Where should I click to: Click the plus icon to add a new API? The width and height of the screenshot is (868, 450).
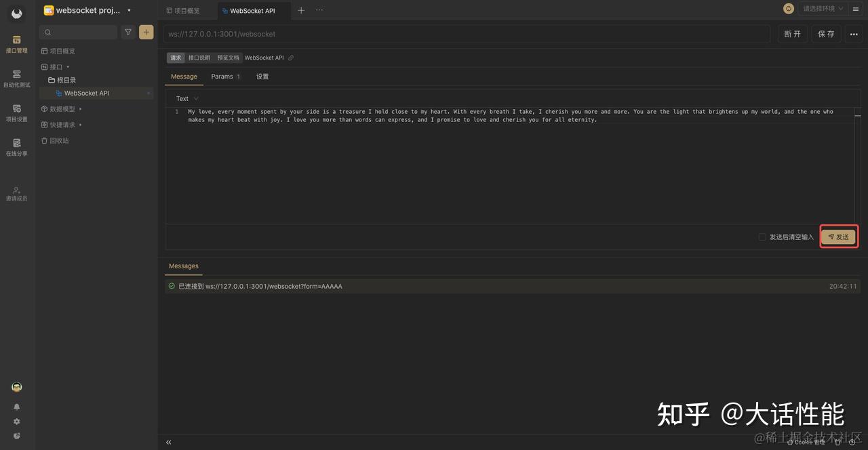click(x=146, y=32)
